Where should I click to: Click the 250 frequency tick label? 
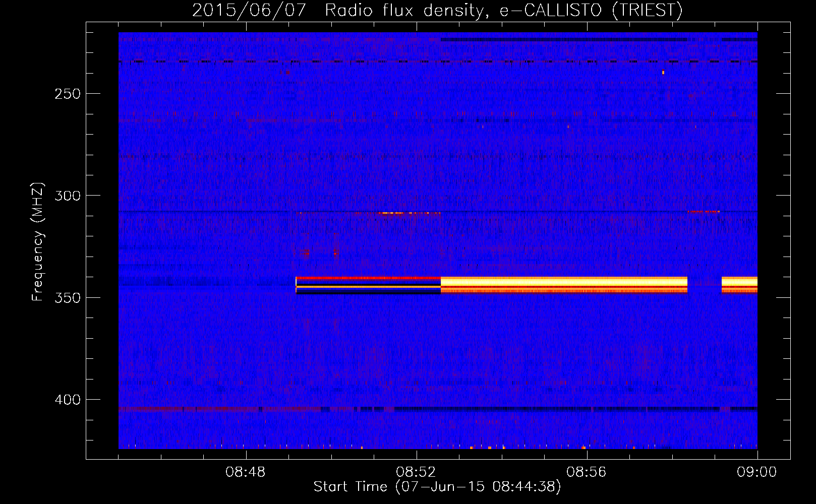point(68,94)
